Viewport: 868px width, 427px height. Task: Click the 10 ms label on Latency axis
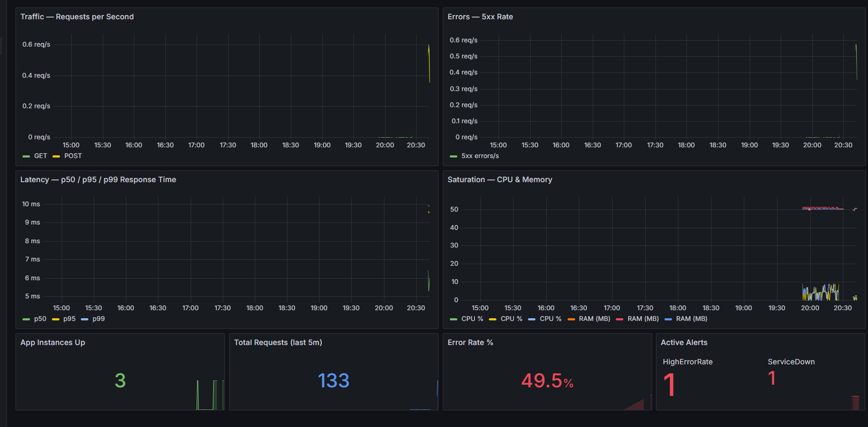click(x=31, y=204)
